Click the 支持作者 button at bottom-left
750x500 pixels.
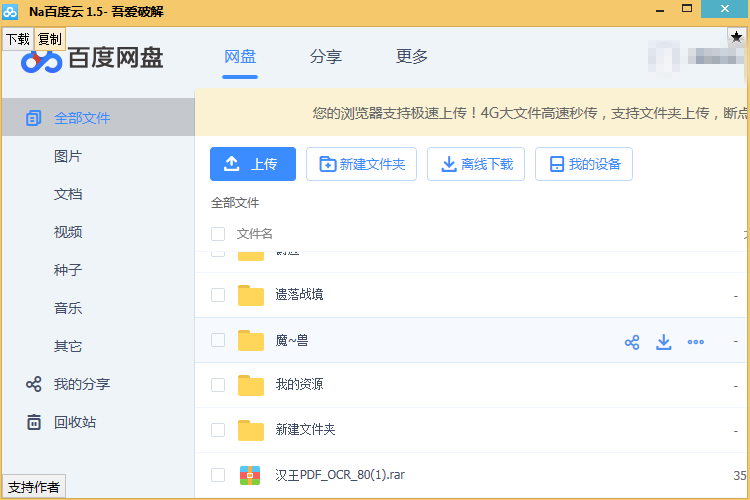33,488
